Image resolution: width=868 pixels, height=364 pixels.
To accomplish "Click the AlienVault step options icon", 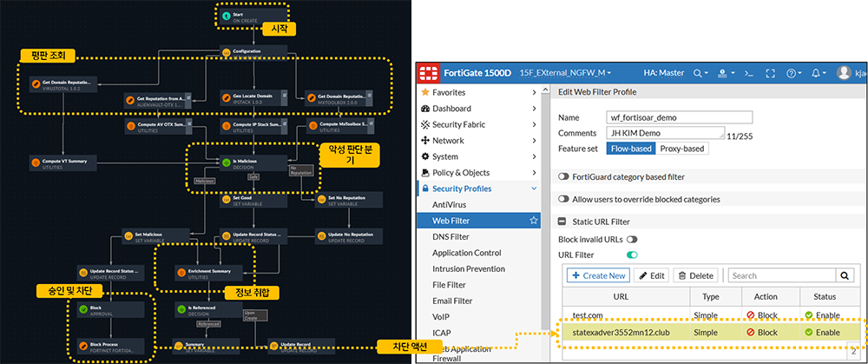I will (187, 96).
